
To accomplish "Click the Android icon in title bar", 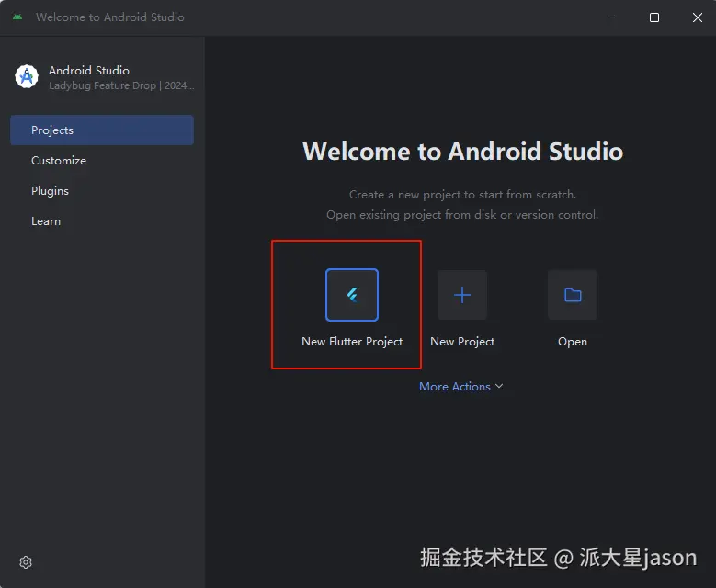I will (17, 17).
